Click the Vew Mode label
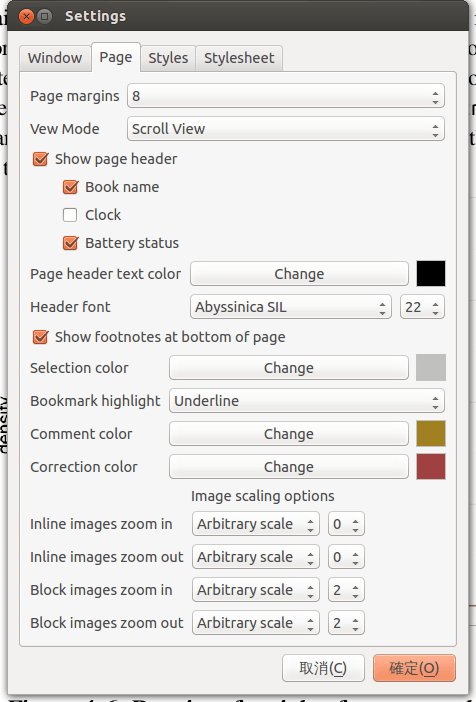 tap(65, 129)
